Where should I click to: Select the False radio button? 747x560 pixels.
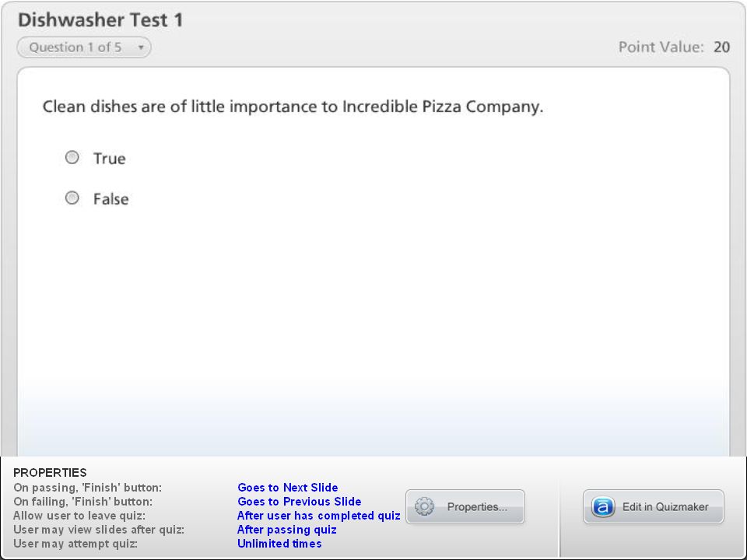[x=72, y=198]
